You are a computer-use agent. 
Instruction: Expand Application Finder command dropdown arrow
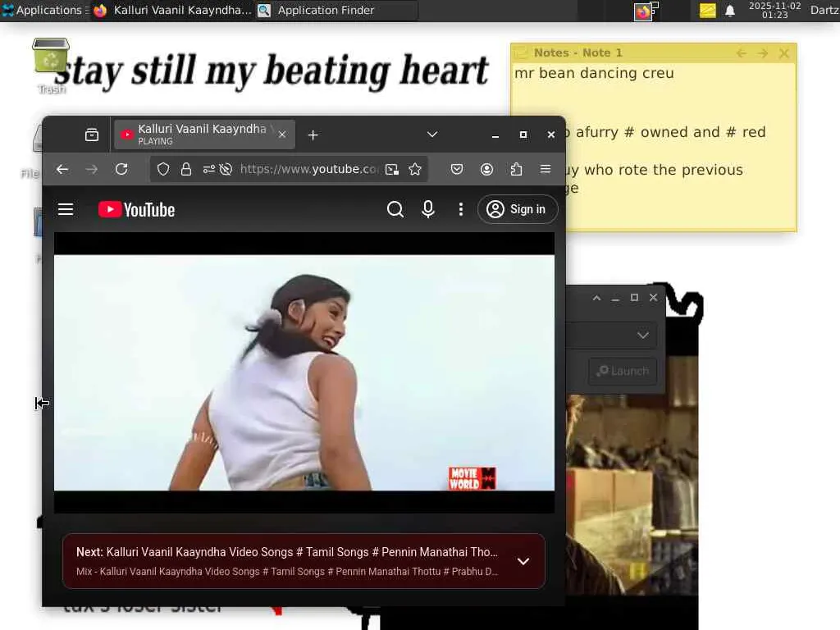pyautogui.click(x=643, y=336)
